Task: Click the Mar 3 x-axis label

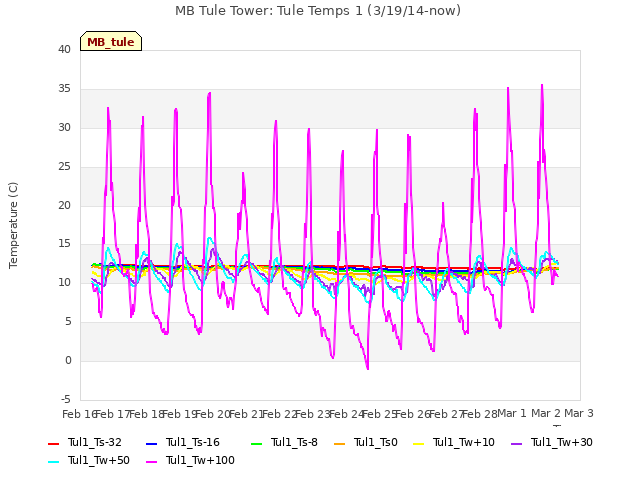Action: tap(579, 413)
